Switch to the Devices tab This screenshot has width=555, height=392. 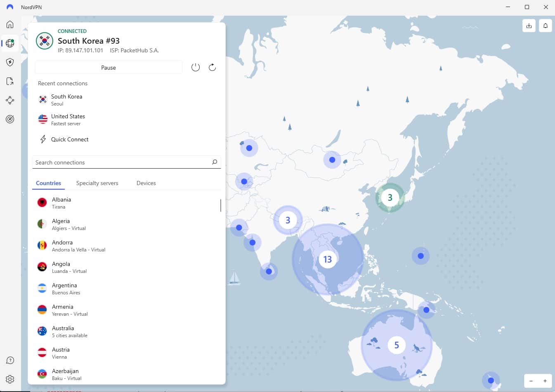click(146, 183)
